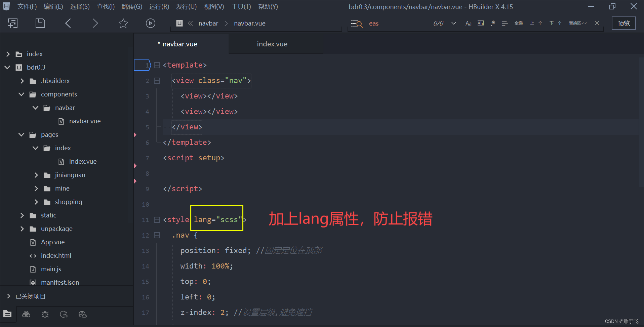Click the search list icon
The width and height of the screenshot is (644, 327).
click(x=357, y=24)
